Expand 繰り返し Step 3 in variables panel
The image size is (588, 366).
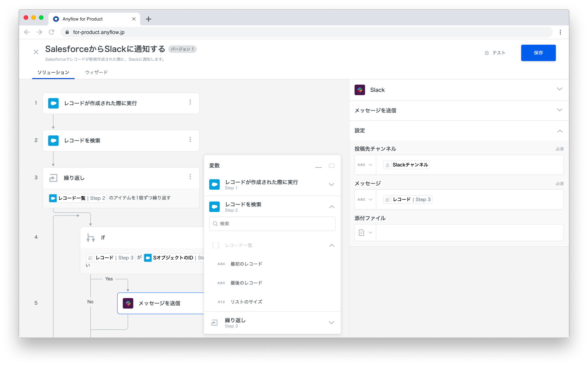coord(331,323)
